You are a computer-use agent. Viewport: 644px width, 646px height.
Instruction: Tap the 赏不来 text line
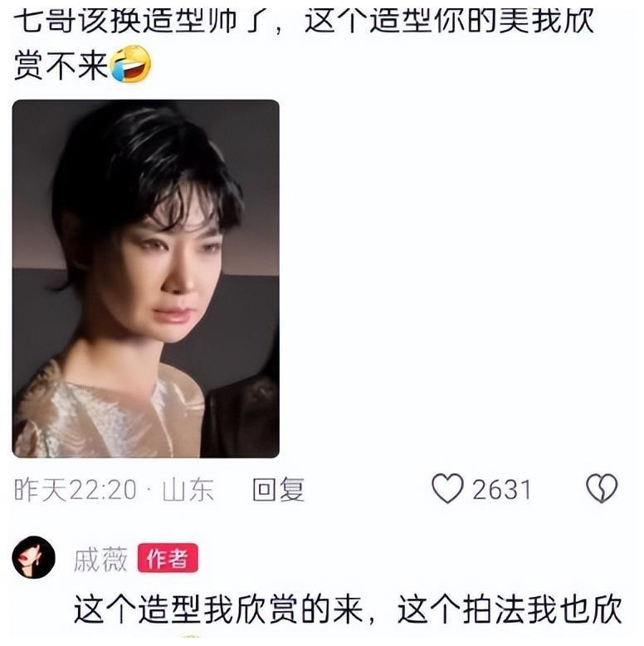pos(61,65)
